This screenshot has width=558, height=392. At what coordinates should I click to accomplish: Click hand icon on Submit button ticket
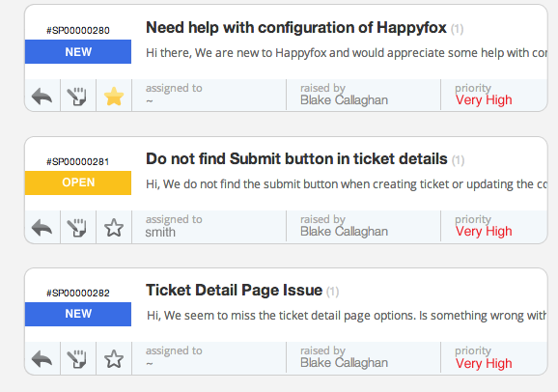(x=77, y=228)
